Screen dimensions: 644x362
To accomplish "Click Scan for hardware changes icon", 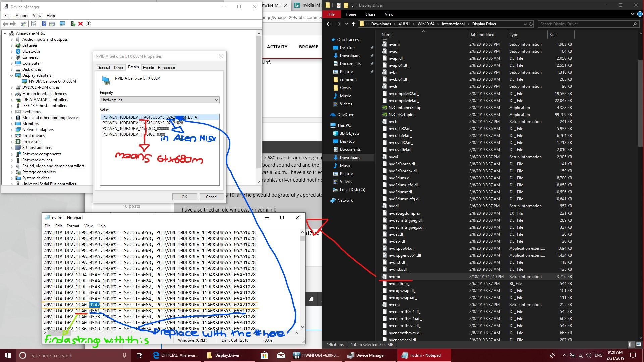I will click(62, 24).
